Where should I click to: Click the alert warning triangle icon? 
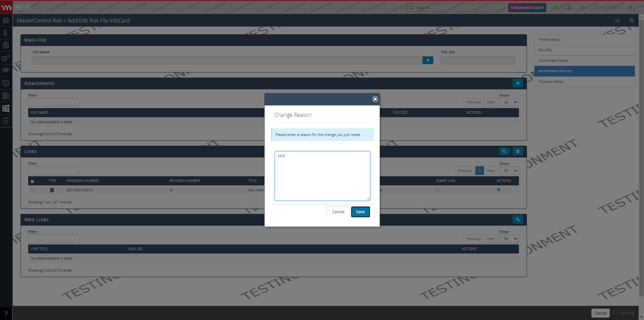(x=569, y=7)
